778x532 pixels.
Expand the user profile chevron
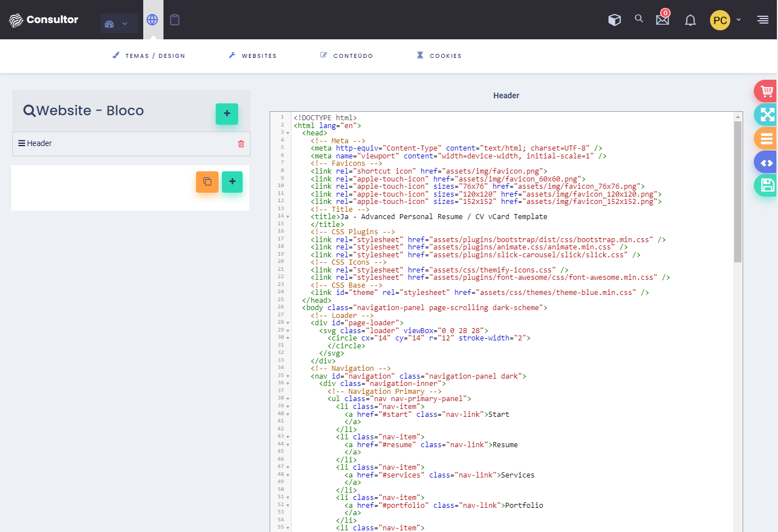pyautogui.click(x=739, y=20)
